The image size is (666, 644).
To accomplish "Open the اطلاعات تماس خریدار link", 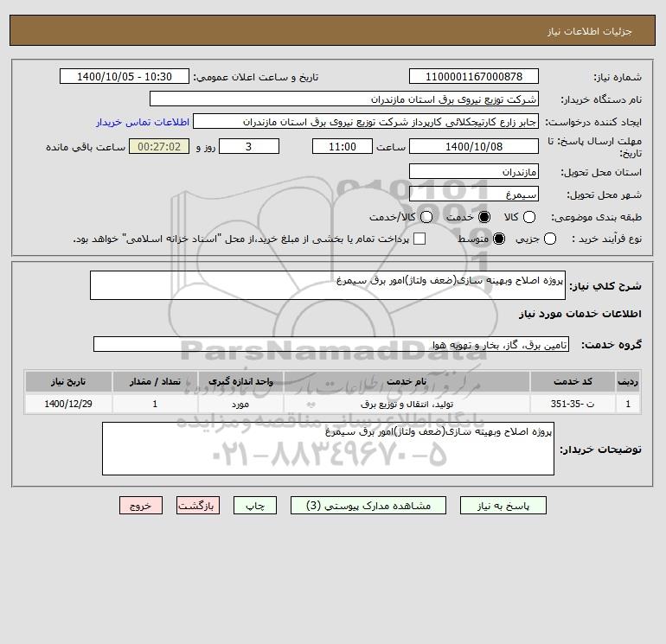I will click(x=143, y=122).
